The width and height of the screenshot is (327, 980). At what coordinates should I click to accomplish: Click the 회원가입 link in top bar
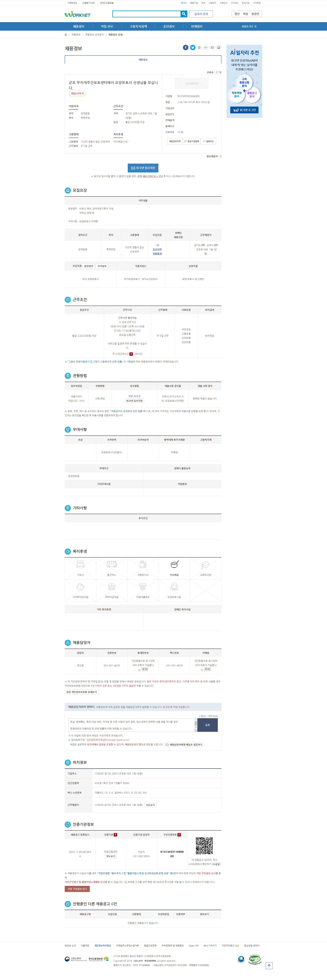pos(194,3)
